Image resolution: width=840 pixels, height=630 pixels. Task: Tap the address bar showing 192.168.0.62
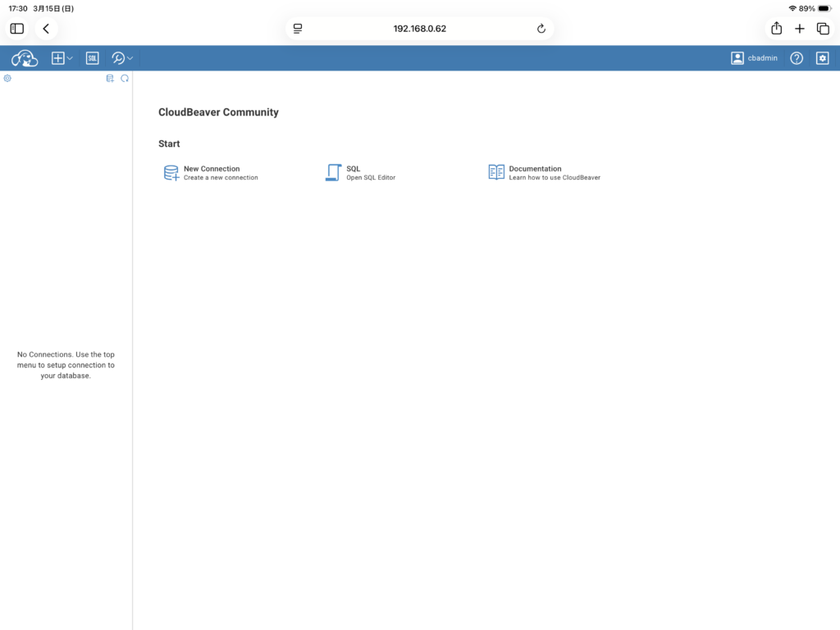click(419, 29)
